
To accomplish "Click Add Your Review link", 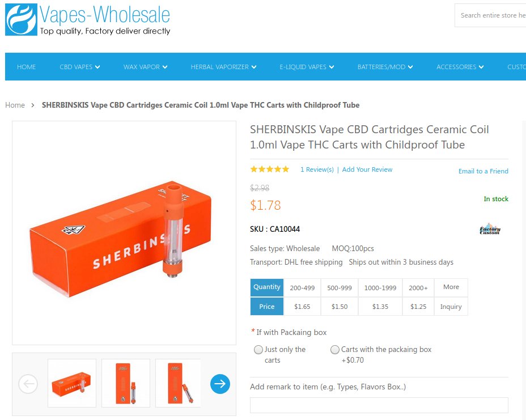I will pyautogui.click(x=367, y=169).
